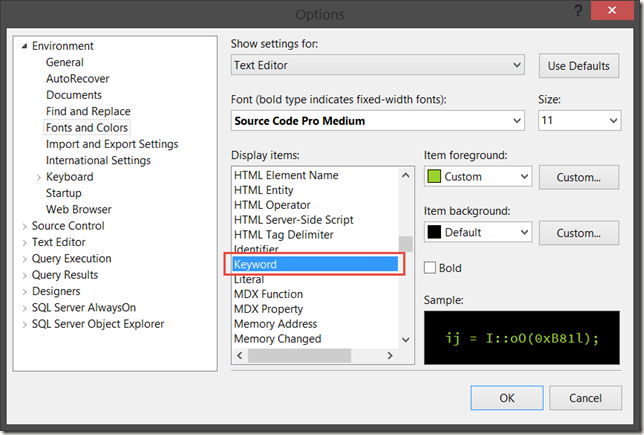Image resolution: width=644 pixels, height=435 pixels.
Task: Expand the Query Execution node
Action: click(25, 259)
